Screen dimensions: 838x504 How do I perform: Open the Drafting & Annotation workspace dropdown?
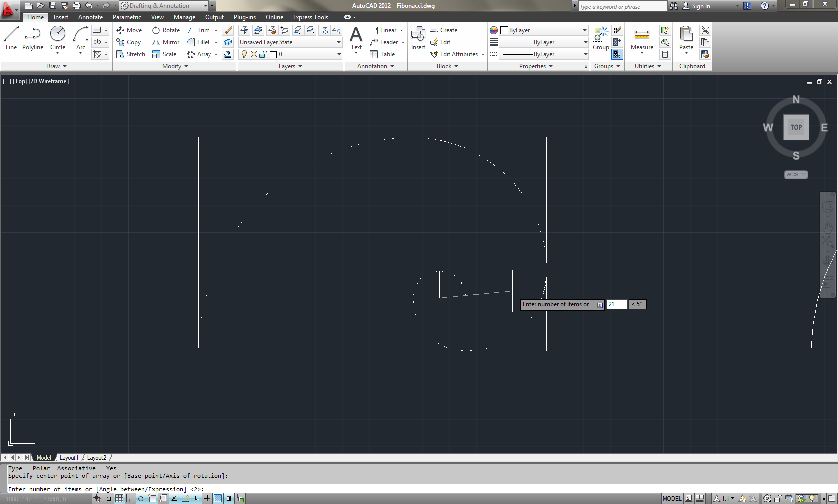coord(164,6)
